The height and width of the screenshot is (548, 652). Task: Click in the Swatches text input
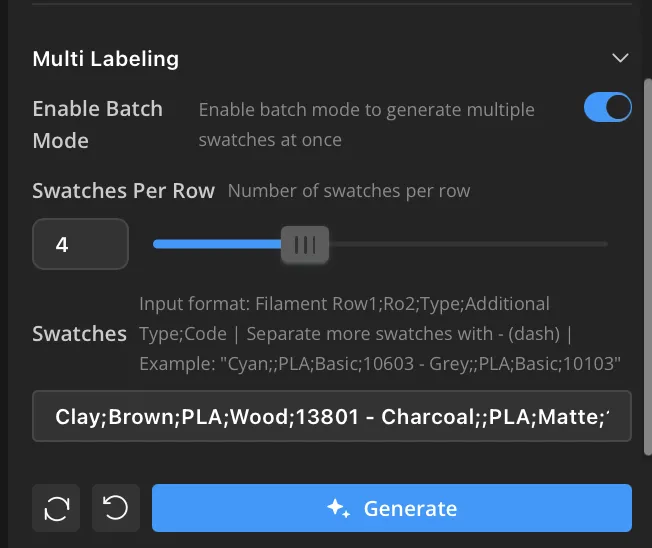click(x=332, y=416)
